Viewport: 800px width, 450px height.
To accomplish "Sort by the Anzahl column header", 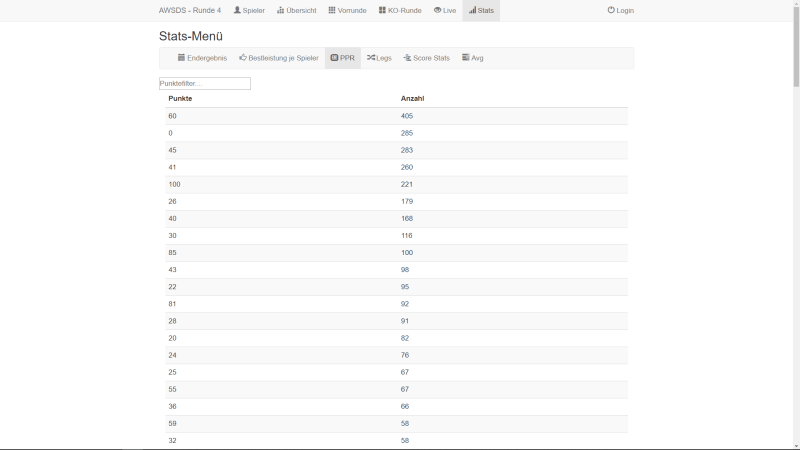I will click(412, 99).
